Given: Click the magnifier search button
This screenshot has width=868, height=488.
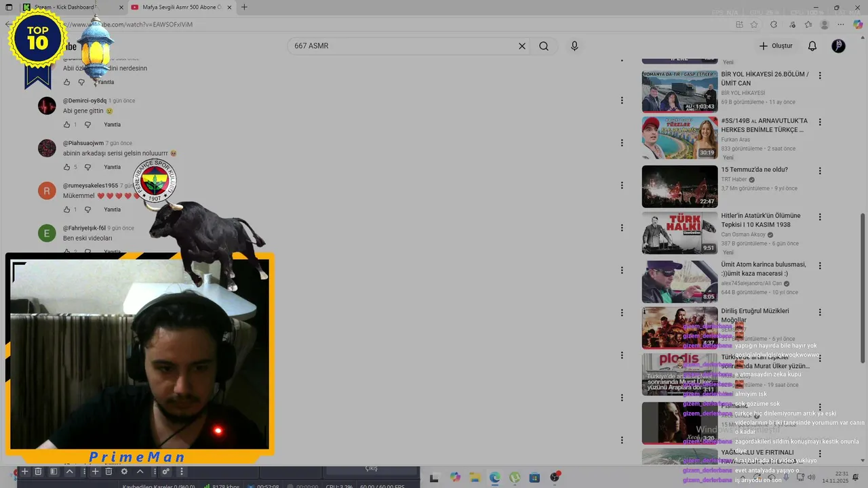Looking at the screenshot, I should 544,46.
